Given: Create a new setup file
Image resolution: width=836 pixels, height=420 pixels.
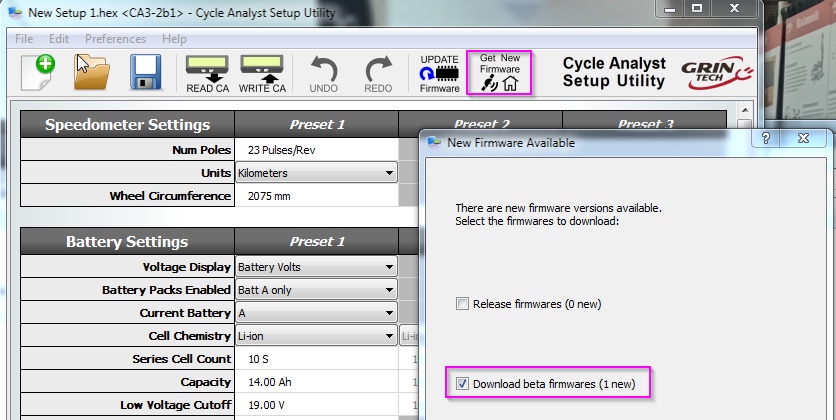Looking at the screenshot, I should click(x=38, y=71).
